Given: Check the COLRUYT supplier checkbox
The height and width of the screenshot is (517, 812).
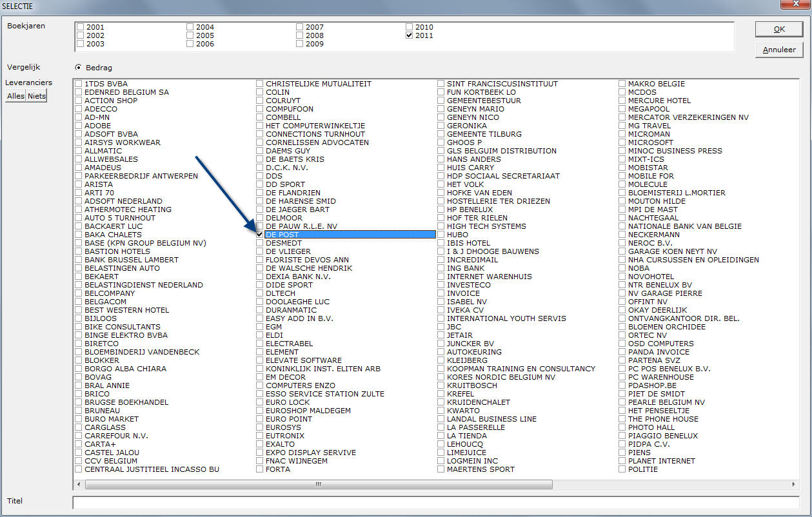Looking at the screenshot, I should (x=259, y=101).
